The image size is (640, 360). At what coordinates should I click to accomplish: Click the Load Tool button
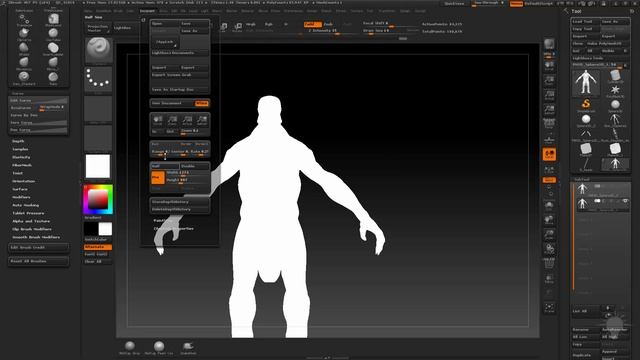tap(585, 22)
